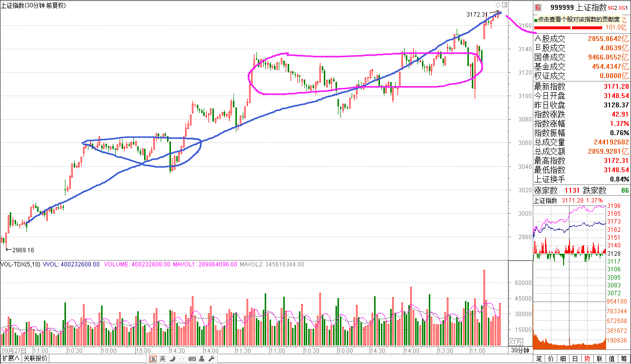Click the split-panel icon at chart top-right
Image resolution: width=631 pixels, height=364 pixels.
point(504,5)
